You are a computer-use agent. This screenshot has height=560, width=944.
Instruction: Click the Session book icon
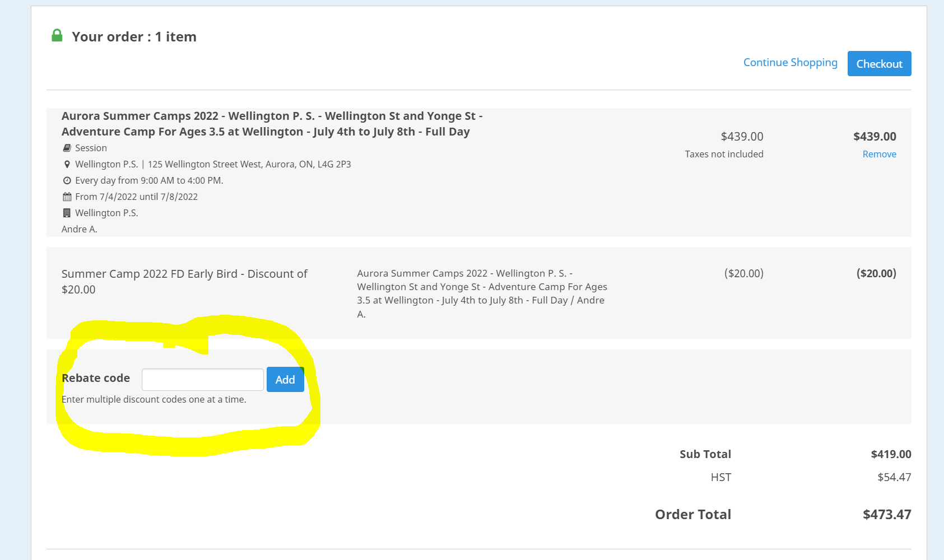(67, 148)
